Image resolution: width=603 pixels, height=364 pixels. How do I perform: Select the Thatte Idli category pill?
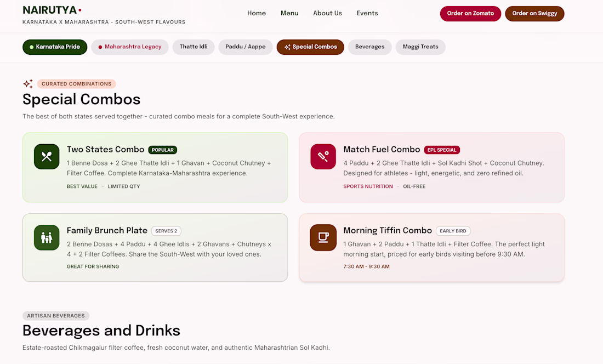pyautogui.click(x=194, y=47)
